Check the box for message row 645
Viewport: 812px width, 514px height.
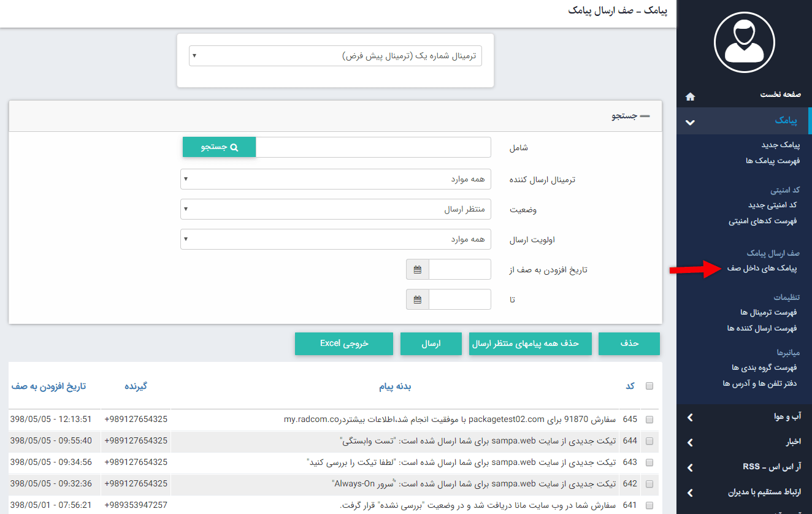coord(649,420)
